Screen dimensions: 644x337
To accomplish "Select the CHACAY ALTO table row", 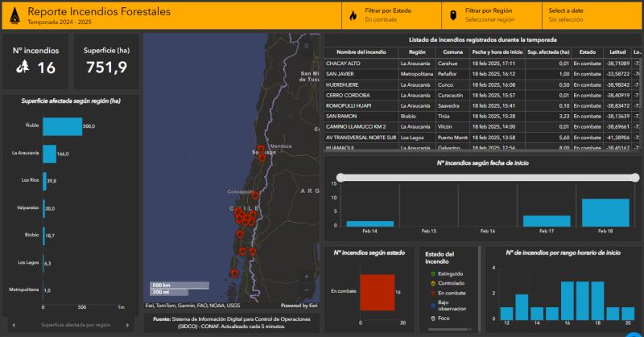I will (481, 64).
